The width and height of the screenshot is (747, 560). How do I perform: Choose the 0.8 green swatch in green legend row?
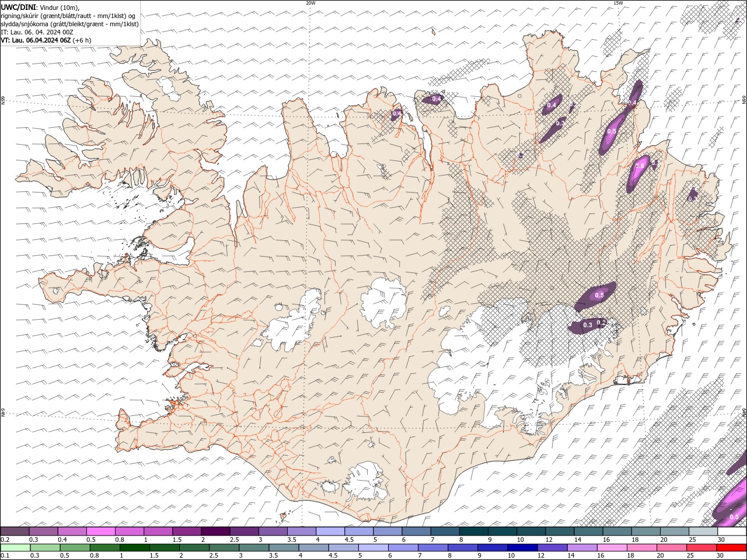click(104, 548)
